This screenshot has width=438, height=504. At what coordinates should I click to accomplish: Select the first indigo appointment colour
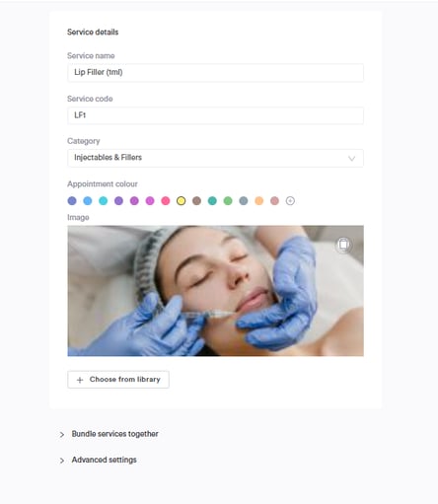[x=72, y=201]
